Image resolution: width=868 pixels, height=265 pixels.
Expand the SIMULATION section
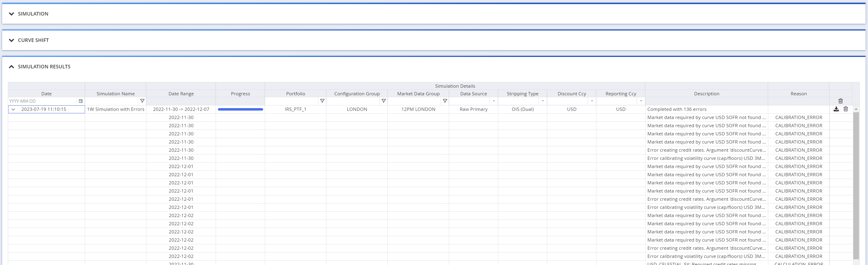[11, 14]
